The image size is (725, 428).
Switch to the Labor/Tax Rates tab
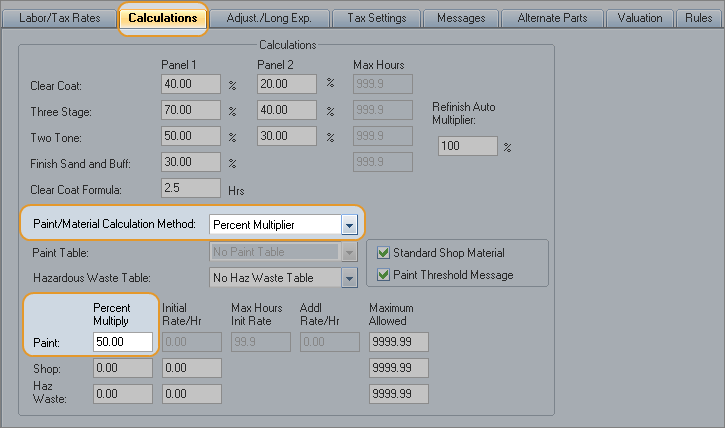click(x=60, y=18)
